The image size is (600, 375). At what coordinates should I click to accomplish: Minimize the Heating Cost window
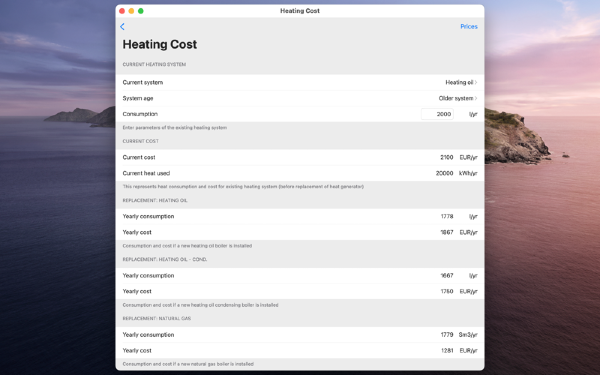pos(131,11)
